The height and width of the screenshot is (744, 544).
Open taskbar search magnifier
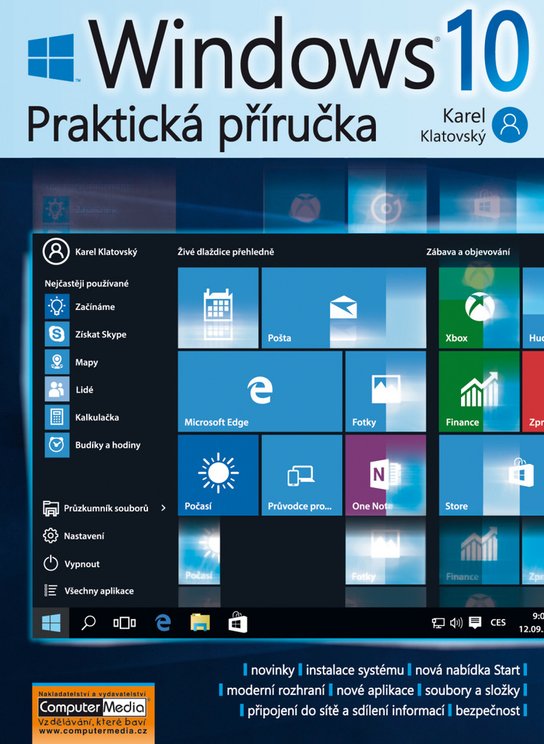(88, 623)
